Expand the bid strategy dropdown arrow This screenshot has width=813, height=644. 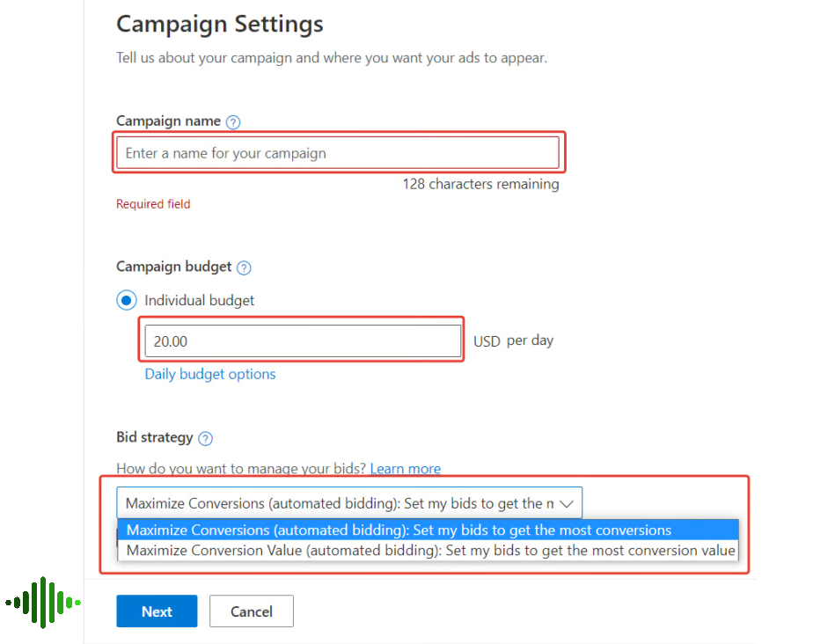point(568,502)
